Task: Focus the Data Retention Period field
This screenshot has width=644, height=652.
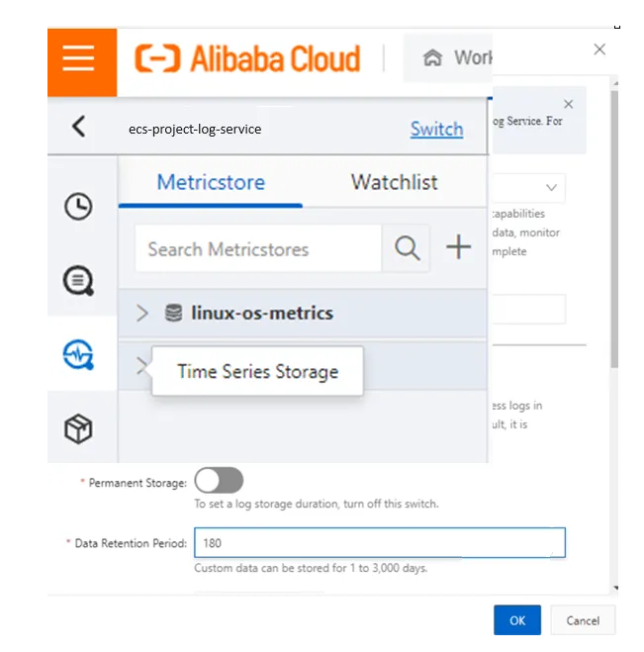Action: coord(380,543)
